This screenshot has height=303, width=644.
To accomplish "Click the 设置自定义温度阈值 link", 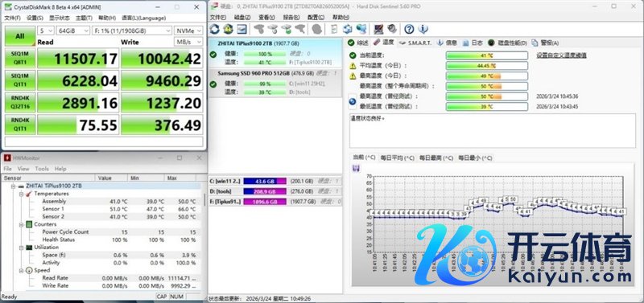I will tap(561, 55).
